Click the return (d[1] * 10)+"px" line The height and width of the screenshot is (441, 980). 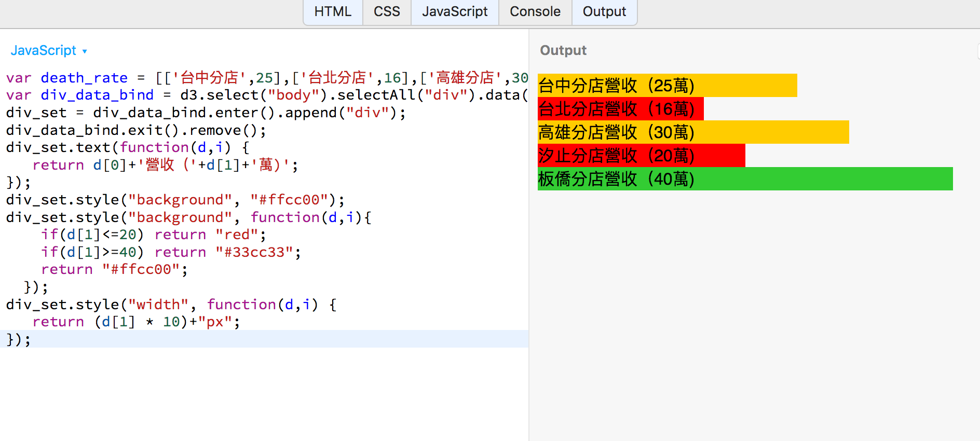click(x=137, y=322)
